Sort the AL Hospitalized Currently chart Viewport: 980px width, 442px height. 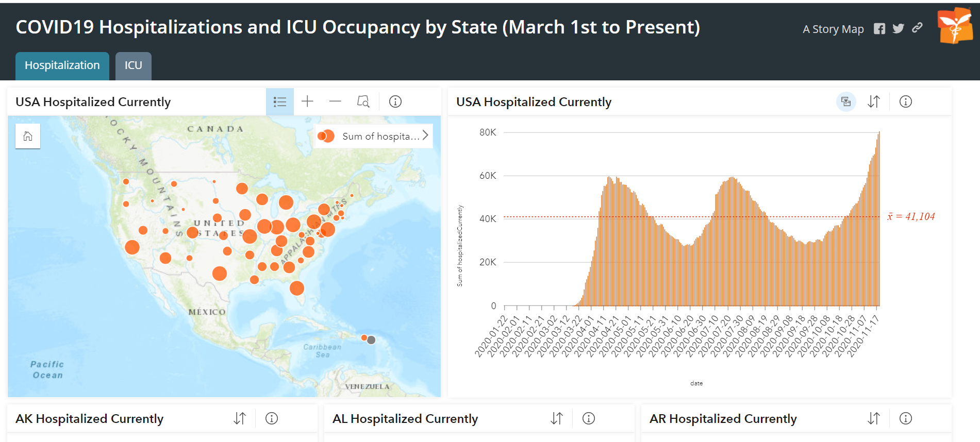pyautogui.click(x=557, y=418)
